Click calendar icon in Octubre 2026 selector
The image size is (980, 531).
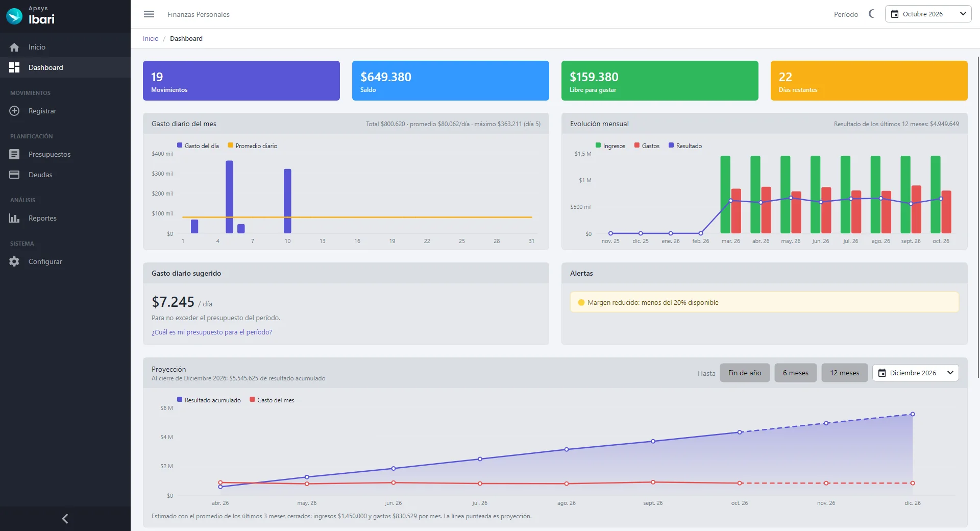click(x=895, y=14)
